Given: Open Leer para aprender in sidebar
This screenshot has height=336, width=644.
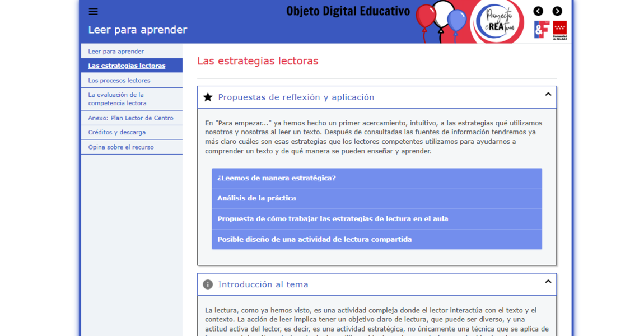Looking at the screenshot, I should (116, 52).
